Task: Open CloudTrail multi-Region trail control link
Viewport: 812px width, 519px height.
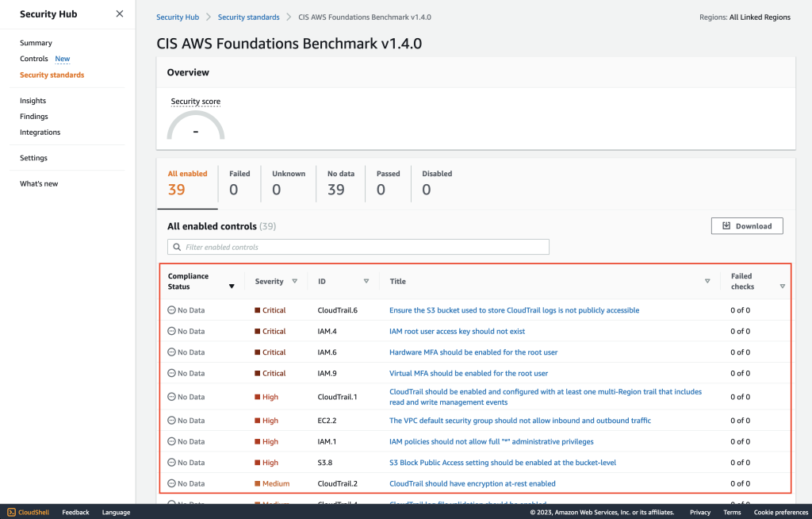Action: click(546, 397)
